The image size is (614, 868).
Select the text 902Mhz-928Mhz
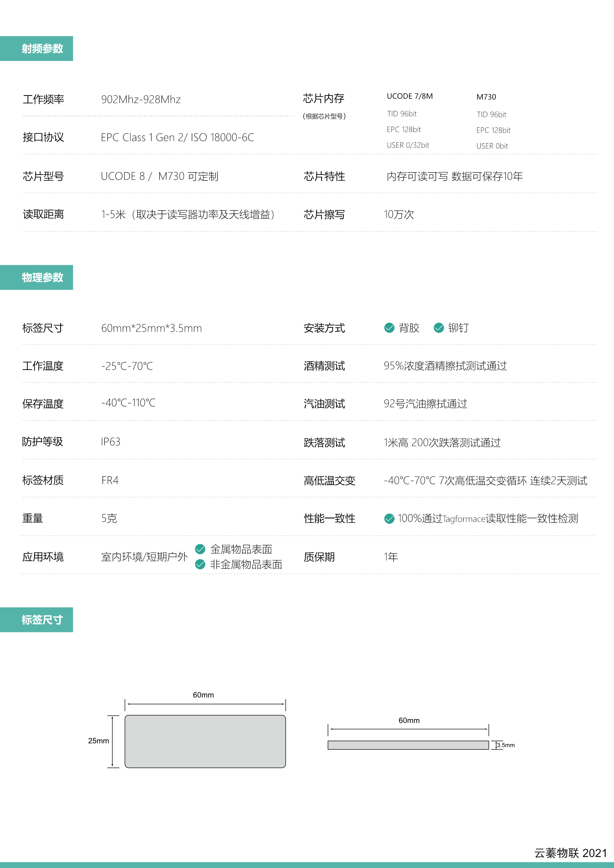tap(141, 99)
